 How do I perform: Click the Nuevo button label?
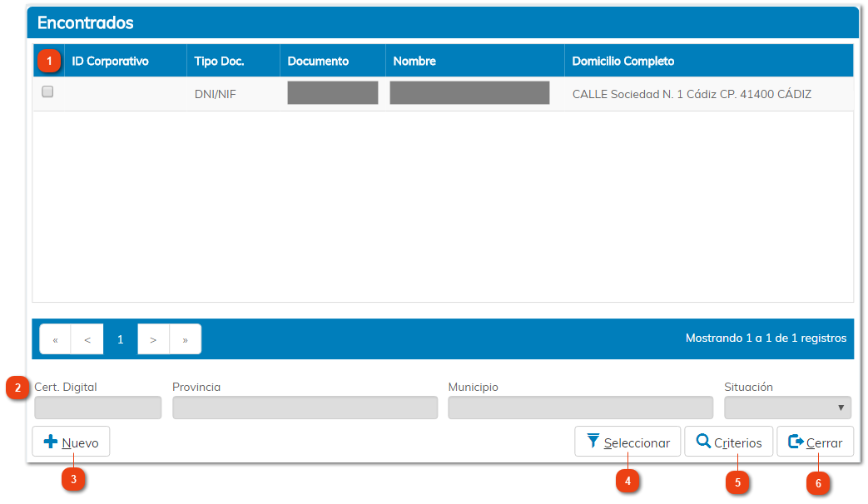click(80, 443)
